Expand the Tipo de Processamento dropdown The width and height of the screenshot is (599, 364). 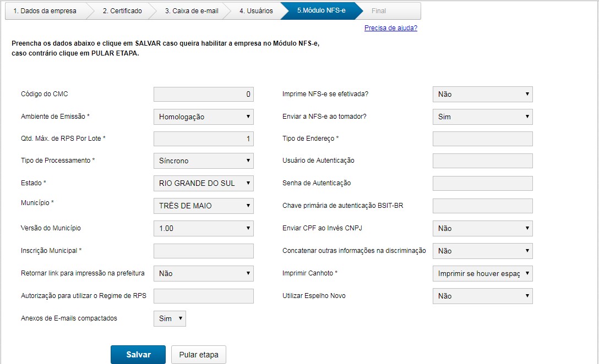(203, 161)
